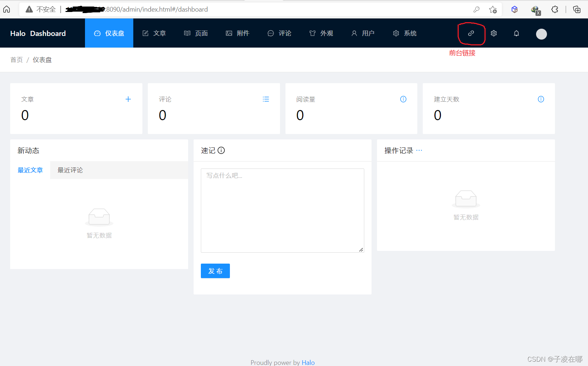Open the frontend site link icon

(471, 33)
